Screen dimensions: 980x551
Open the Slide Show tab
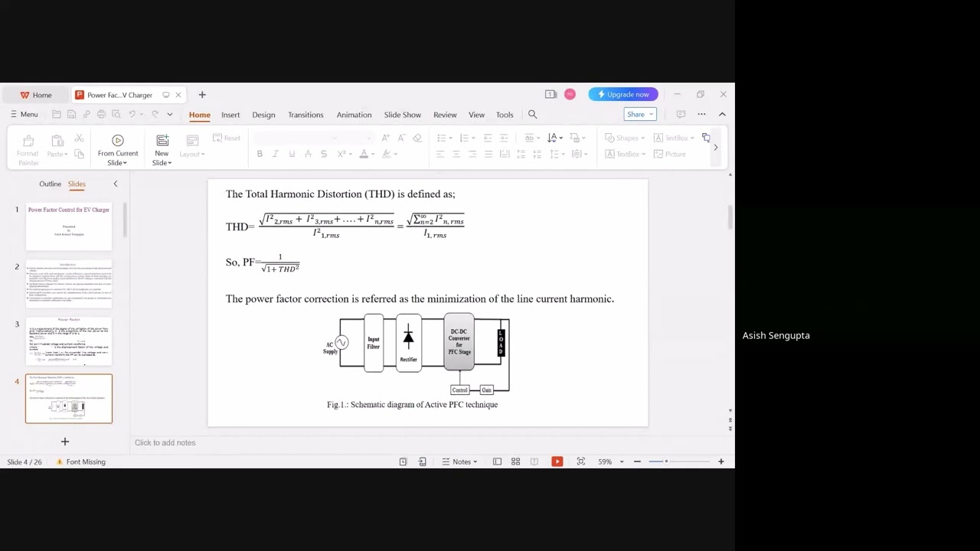point(402,115)
